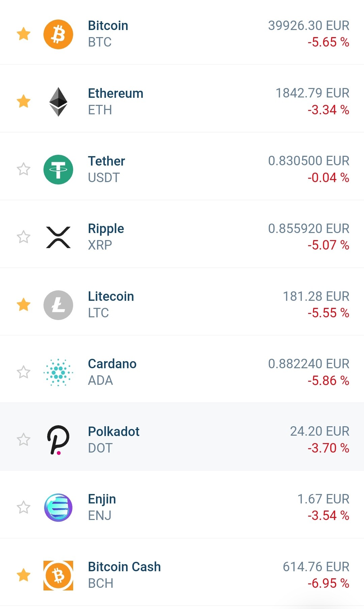Tap the Ethereum diamond logo
The height and width of the screenshot is (609, 364).
point(58,102)
